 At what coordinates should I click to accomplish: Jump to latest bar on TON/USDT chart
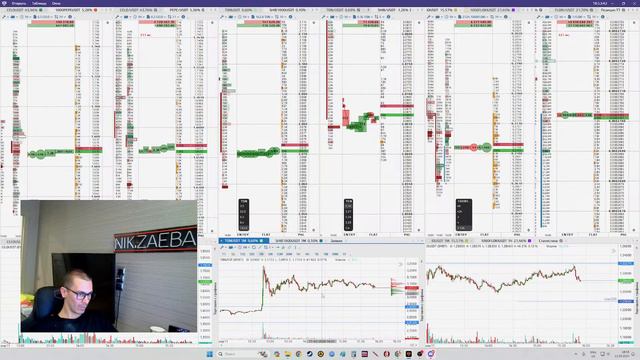pyautogui.click(x=400, y=264)
